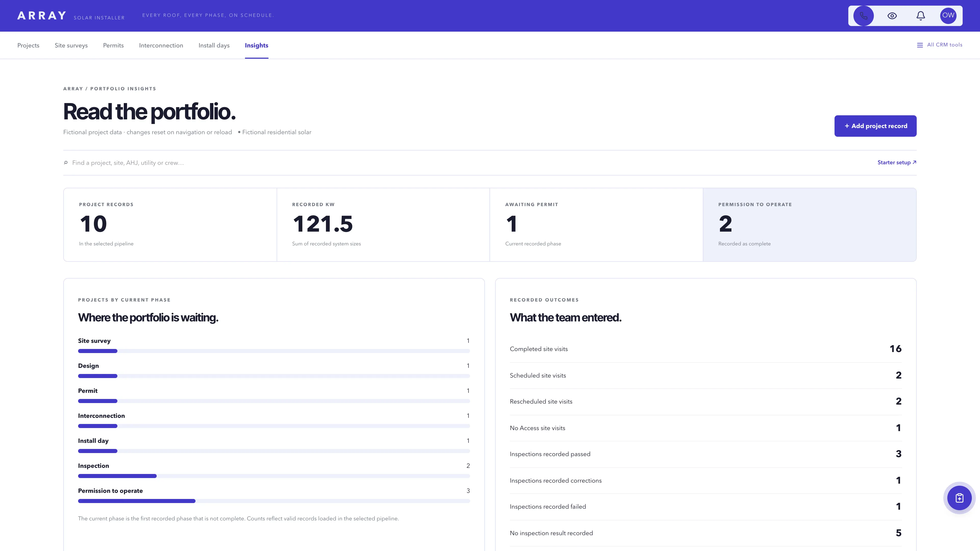Click the Site survey progress bar

click(274, 351)
